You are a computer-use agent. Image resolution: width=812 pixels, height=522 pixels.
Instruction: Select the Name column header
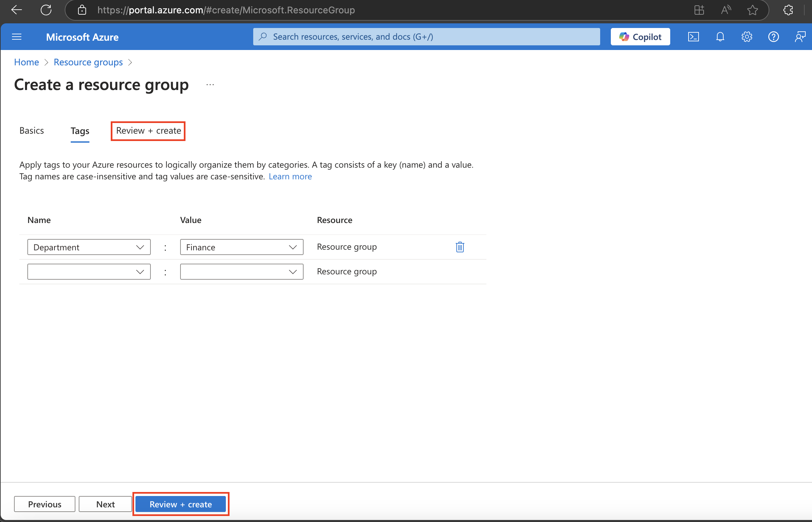click(39, 220)
